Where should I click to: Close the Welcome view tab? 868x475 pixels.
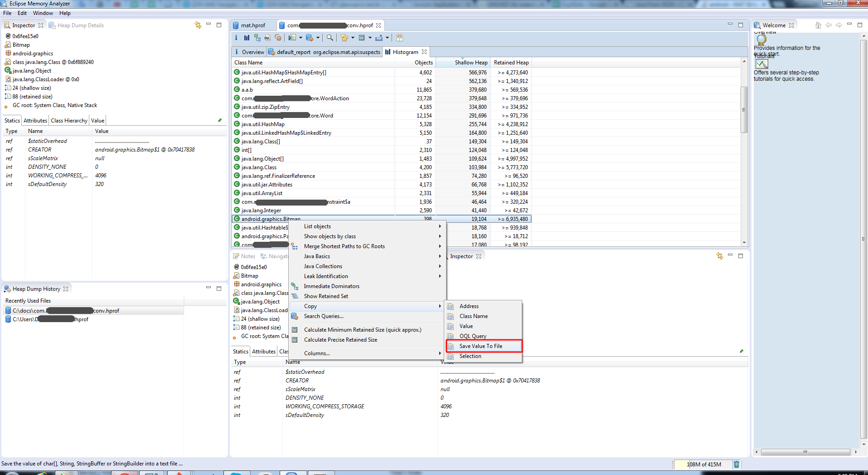[x=791, y=25]
